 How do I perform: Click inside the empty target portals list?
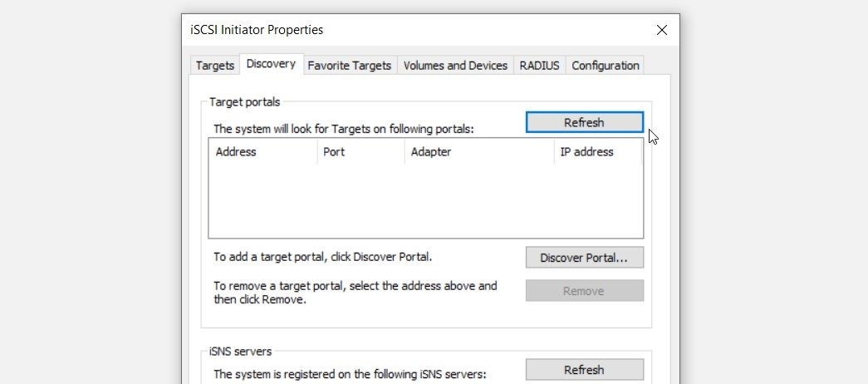(x=426, y=200)
